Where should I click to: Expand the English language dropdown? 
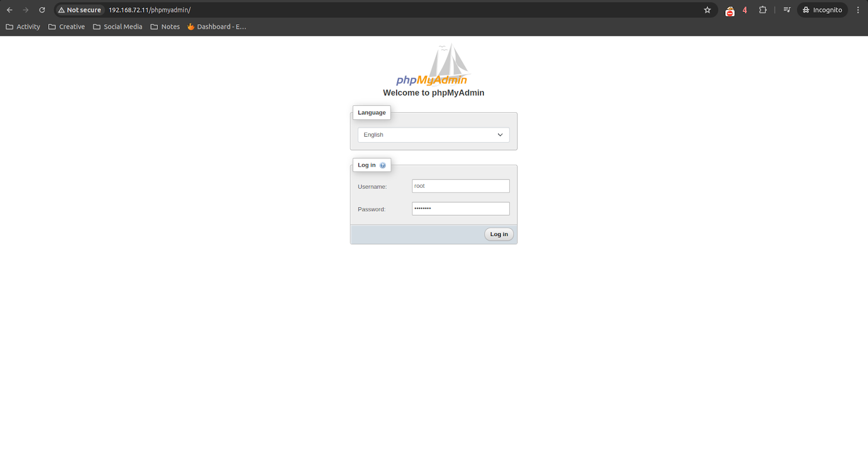click(x=433, y=135)
